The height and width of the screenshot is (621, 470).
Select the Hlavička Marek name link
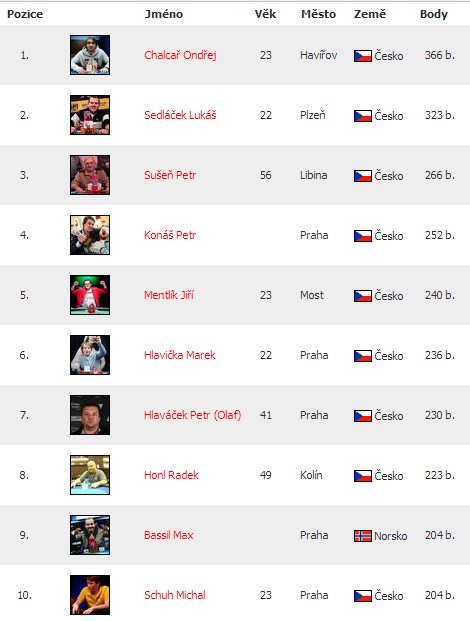(180, 355)
